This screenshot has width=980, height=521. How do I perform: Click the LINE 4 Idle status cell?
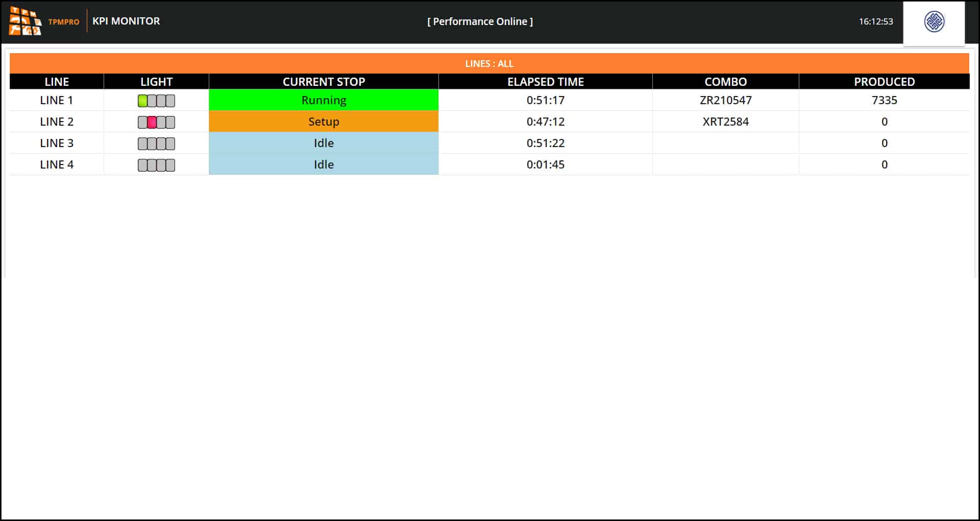point(324,164)
